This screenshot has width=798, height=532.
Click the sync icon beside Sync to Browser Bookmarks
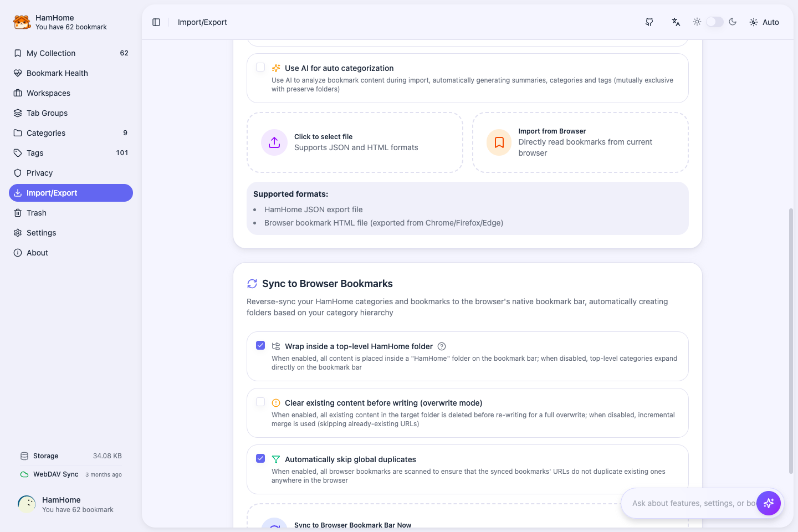coord(252,284)
